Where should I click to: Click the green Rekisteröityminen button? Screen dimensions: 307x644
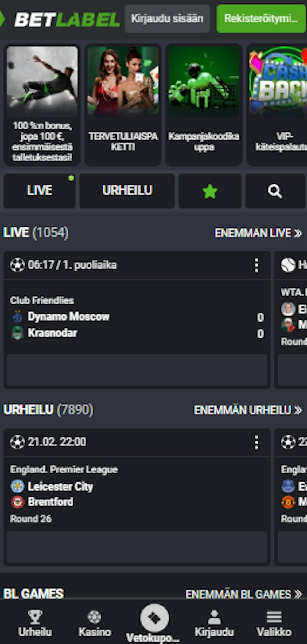pyautogui.click(x=261, y=18)
